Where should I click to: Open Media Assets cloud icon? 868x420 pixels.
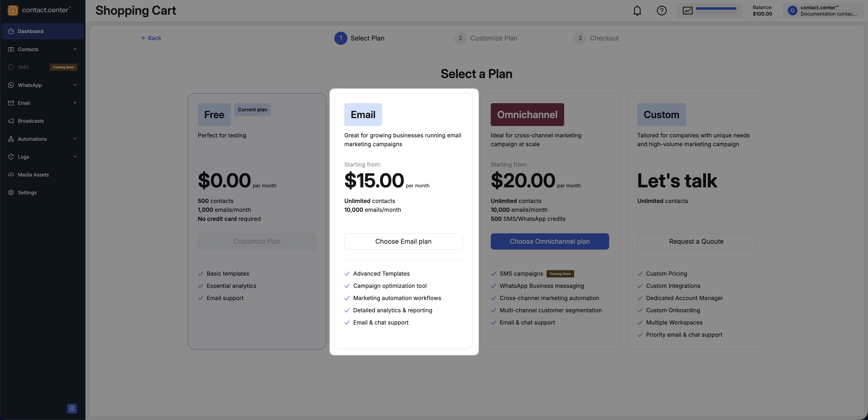11,175
